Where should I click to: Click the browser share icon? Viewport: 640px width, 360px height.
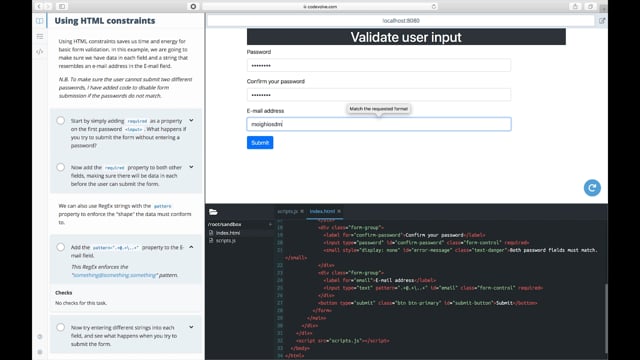[x=575, y=7]
